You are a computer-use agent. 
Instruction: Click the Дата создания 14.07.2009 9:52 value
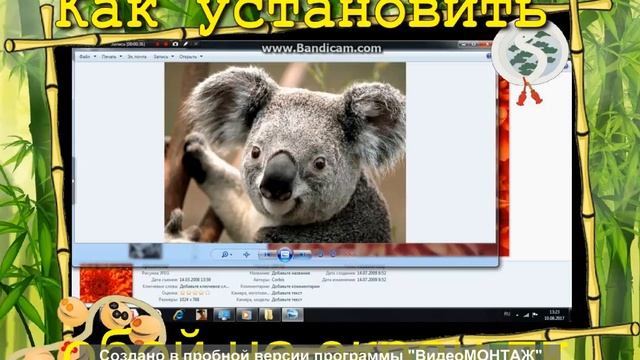[371, 273]
